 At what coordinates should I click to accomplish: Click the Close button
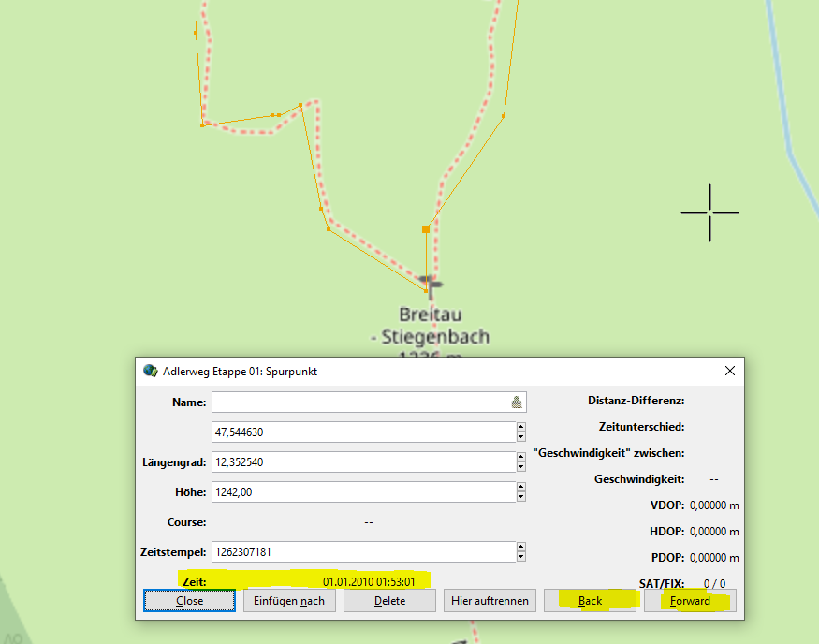pos(189,601)
